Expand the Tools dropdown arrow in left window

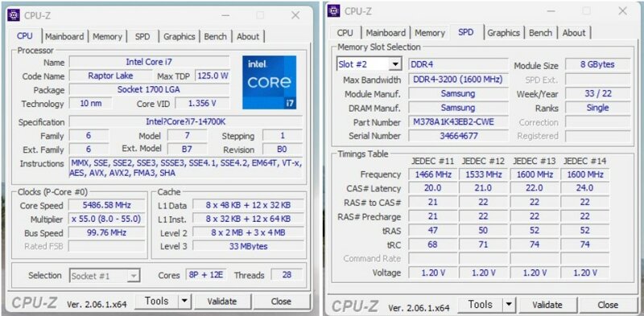(185, 302)
